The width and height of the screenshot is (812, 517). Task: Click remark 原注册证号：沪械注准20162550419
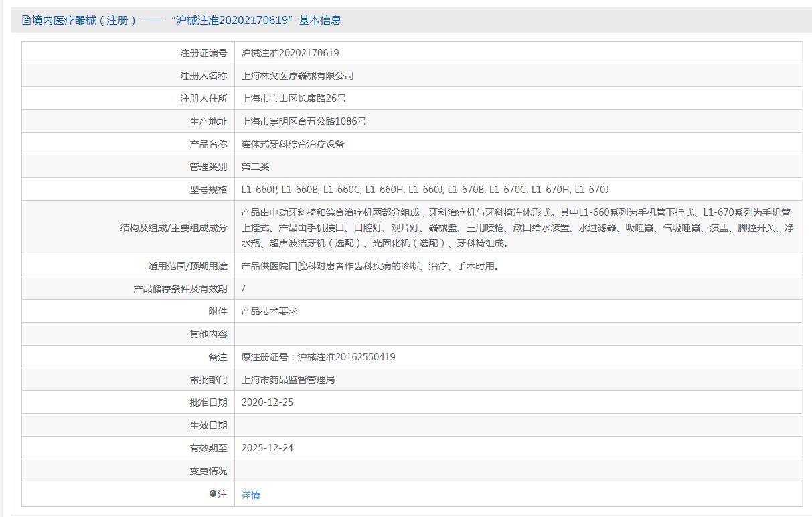click(x=318, y=357)
